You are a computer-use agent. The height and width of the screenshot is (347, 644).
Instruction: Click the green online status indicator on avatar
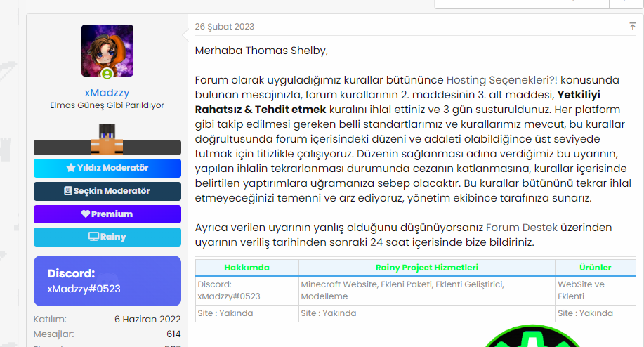(x=107, y=74)
